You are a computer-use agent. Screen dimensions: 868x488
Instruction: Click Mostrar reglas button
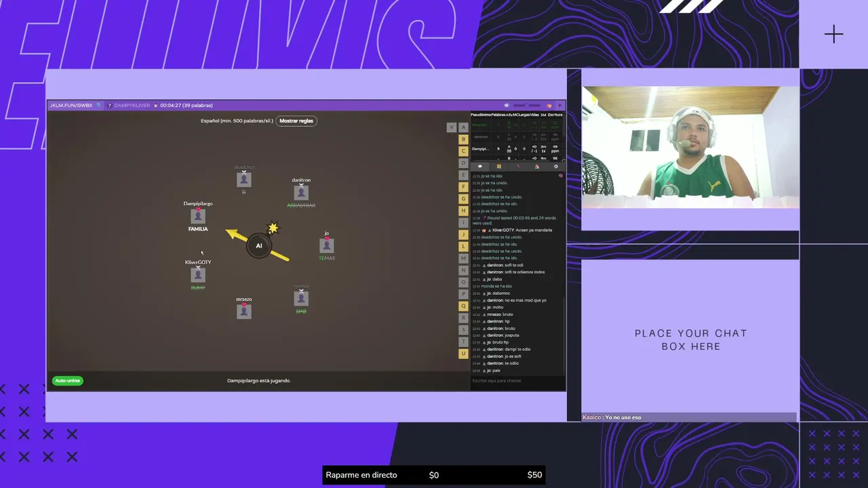coord(296,121)
